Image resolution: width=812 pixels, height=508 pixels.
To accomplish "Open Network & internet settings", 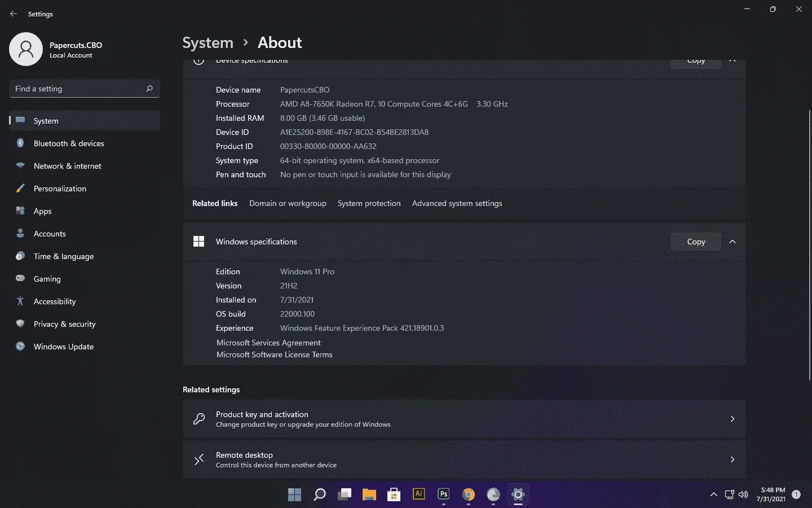I will (x=85, y=166).
